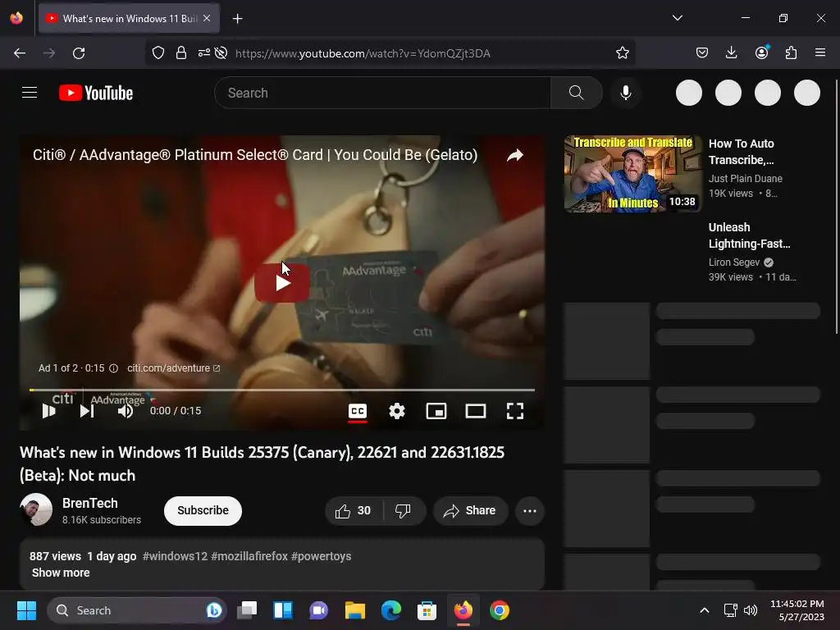This screenshot has height=630, width=840.
Task: Click the YouTube search magnifier button
Action: 577,93
